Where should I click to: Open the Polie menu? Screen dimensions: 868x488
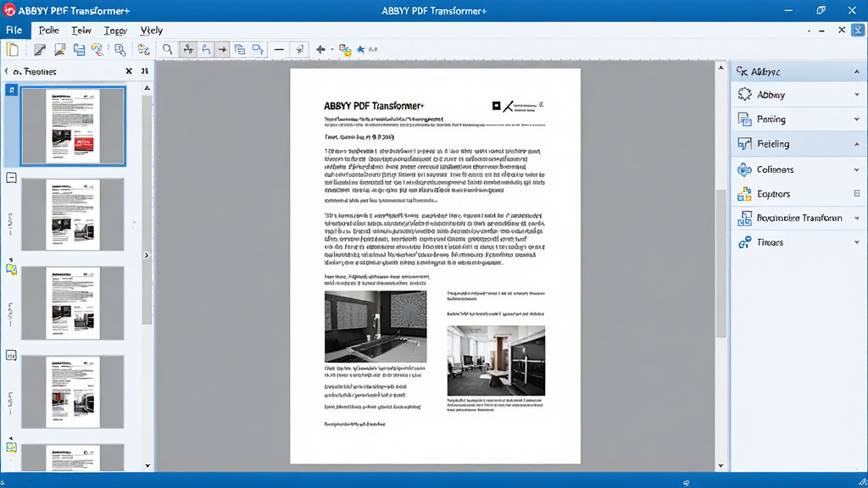pos(48,30)
